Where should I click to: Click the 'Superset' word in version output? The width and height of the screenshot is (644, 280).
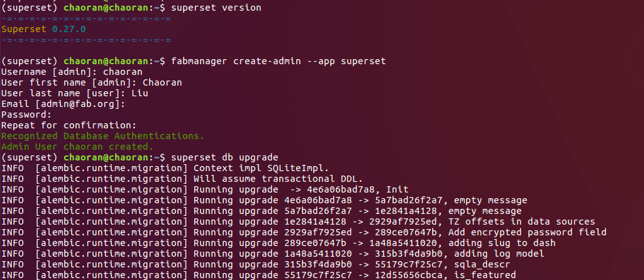(24, 29)
